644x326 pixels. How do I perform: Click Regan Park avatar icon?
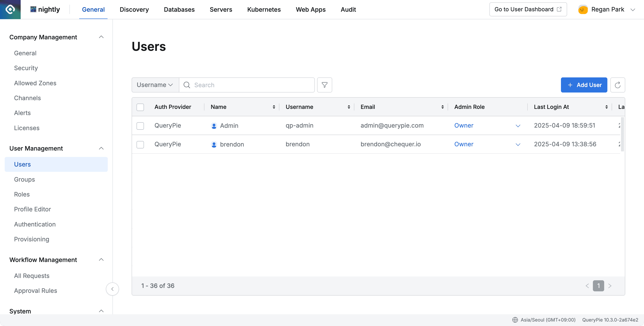[583, 10]
